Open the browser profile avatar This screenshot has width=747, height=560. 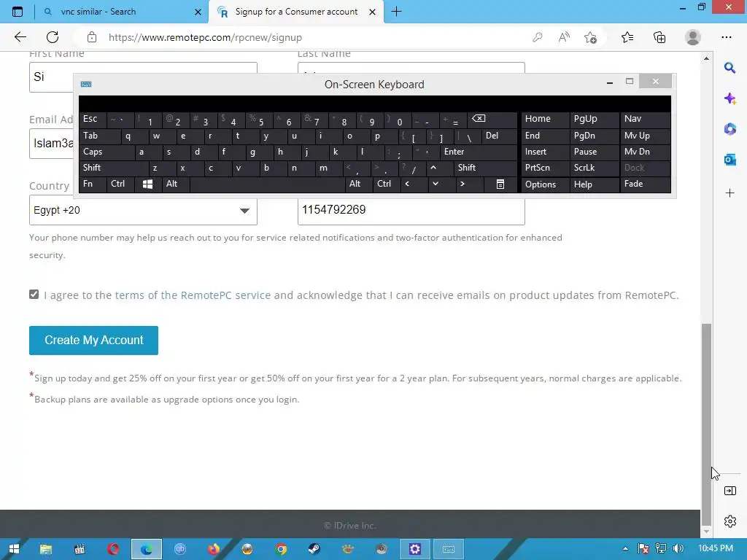point(693,37)
